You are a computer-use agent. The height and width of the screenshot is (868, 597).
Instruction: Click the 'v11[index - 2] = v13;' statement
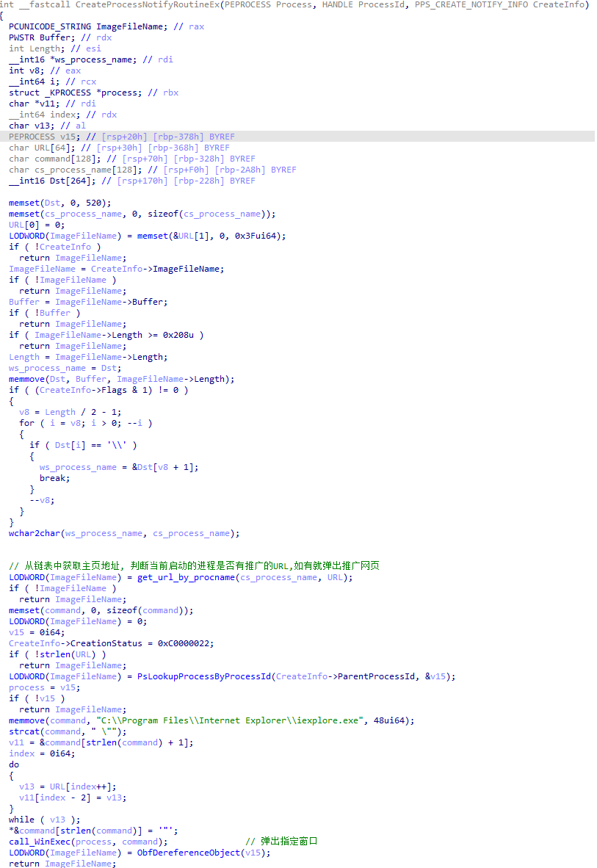pos(73,798)
